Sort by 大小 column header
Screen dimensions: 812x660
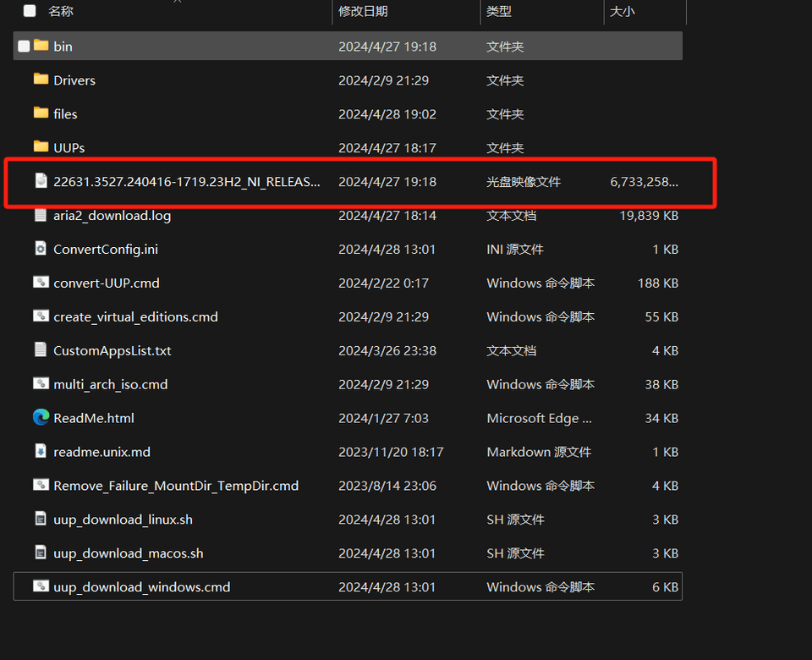[623, 11]
